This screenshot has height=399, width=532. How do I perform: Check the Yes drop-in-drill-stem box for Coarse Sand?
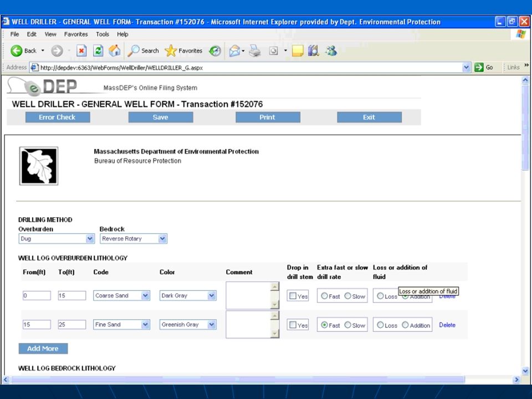coord(293,296)
